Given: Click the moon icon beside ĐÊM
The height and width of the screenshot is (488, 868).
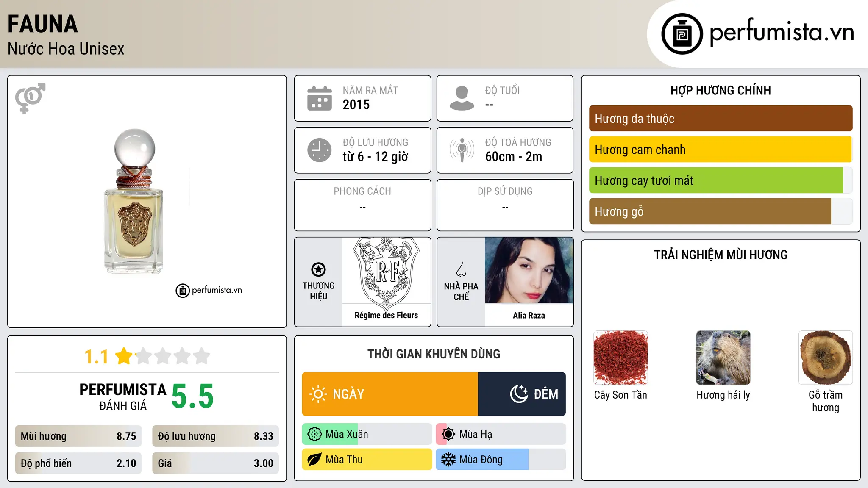Looking at the screenshot, I should [x=519, y=394].
